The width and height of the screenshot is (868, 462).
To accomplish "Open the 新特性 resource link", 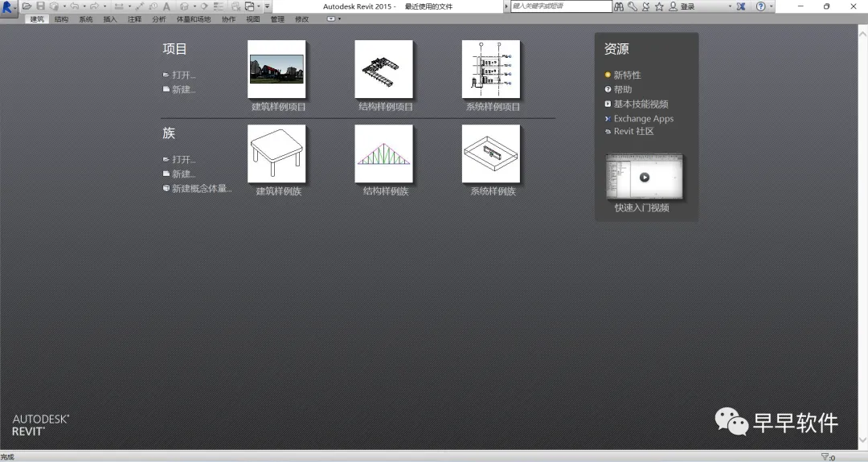I will tap(627, 75).
